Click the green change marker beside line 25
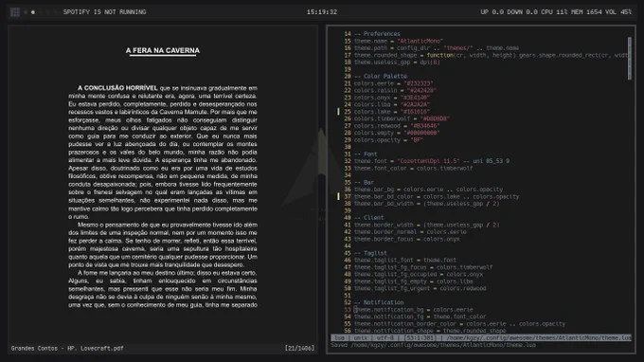644x362 pixels. (x=338, y=112)
